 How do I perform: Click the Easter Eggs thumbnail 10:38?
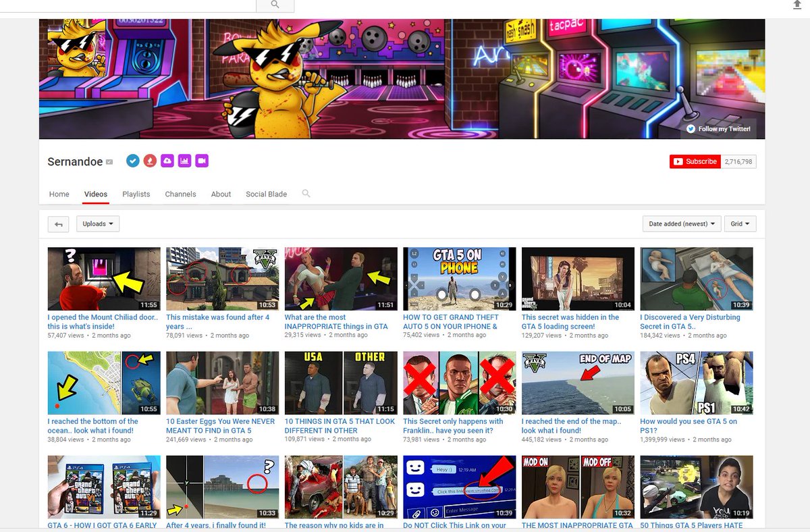(x=222, y=383)
